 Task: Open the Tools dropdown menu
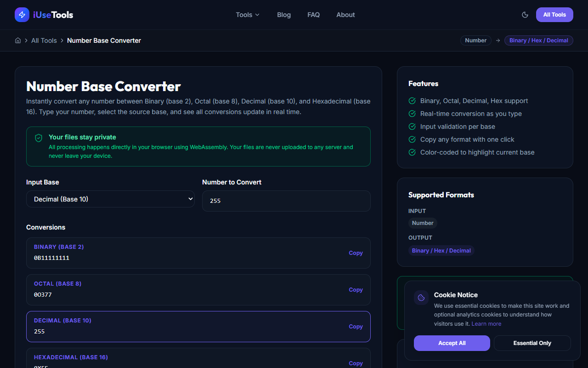coord(247,14)
